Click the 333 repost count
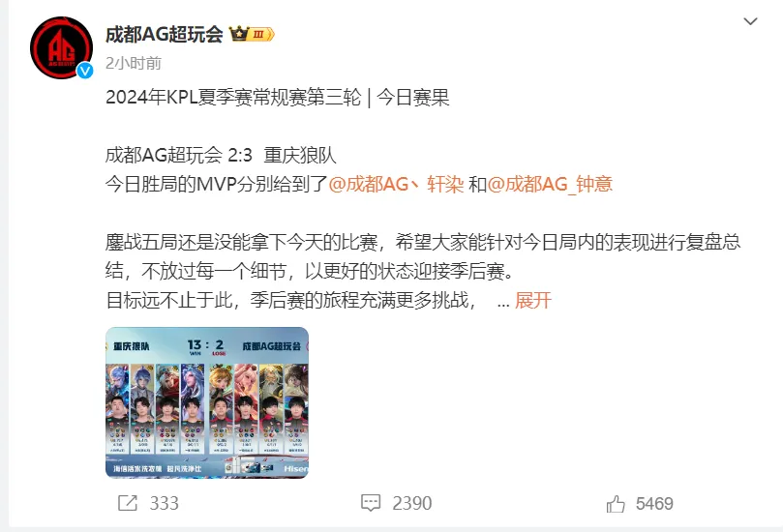Viewport: 783px width, 532px height. pyautogui.click(x=164, y=503)
